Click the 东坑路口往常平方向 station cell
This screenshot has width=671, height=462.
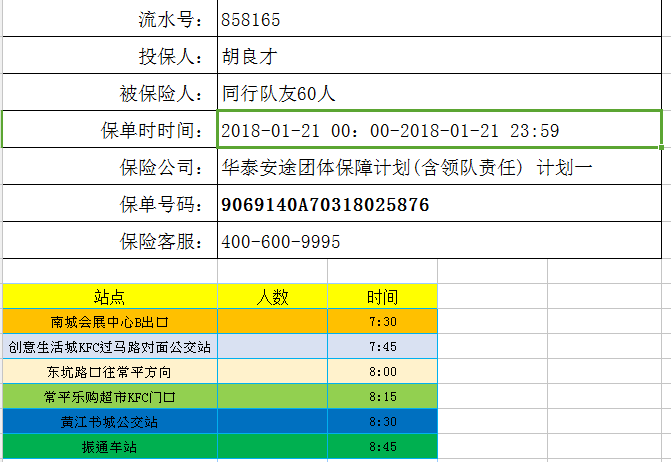110,371
